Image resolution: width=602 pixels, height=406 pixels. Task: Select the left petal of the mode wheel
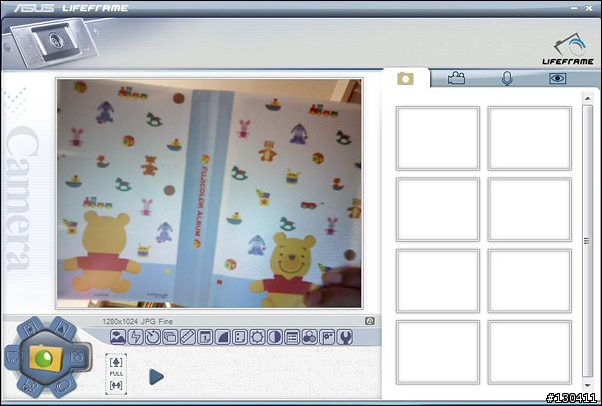point(13,357)
